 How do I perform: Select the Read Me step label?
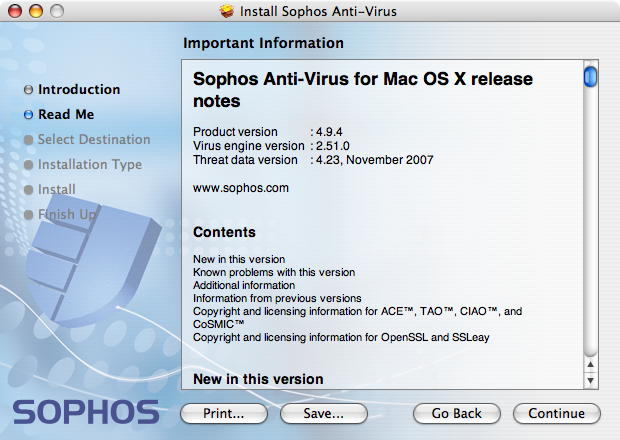tap(66, 114)
